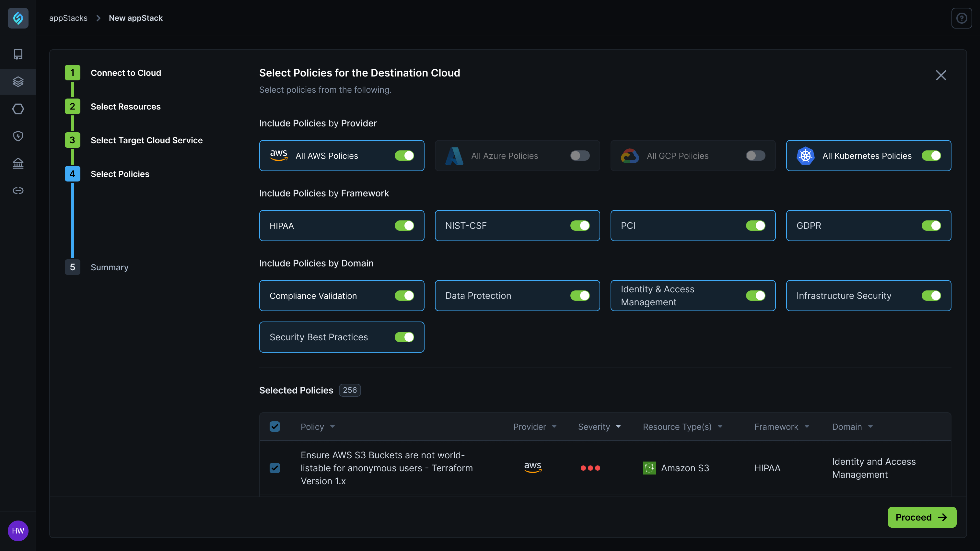The height and width of the screenshot is (551, 980).
Task: Open the shield lightning sidebar icon
Action: pyautogui.click(x=18, y=136)
